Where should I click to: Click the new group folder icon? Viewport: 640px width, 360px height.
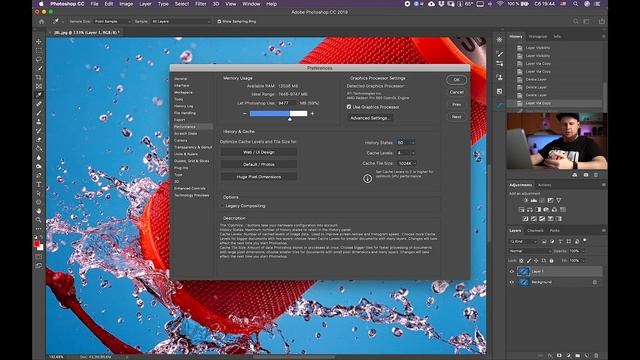point(578,356)
